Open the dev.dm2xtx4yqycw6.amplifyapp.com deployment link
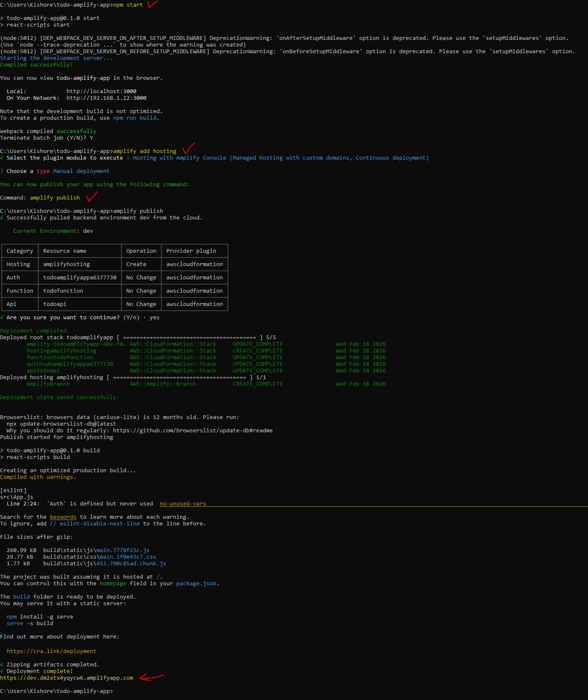588x700 pixels. coord(67,678)
